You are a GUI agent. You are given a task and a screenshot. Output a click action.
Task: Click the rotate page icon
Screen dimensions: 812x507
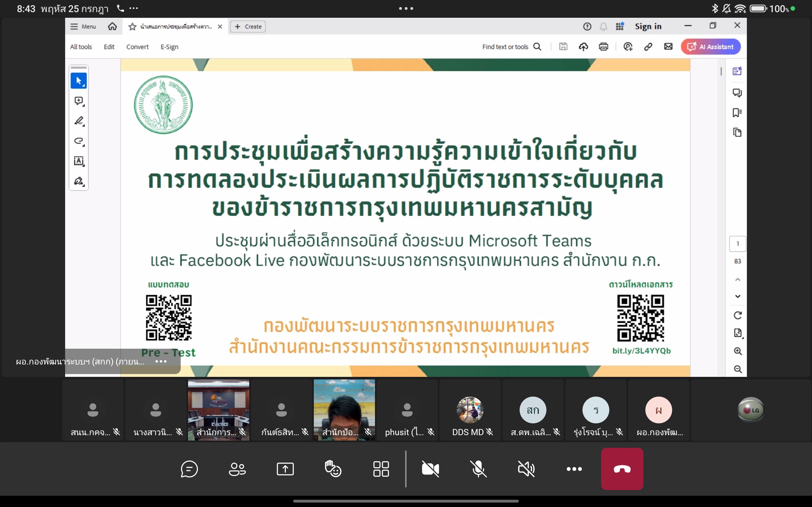pos(738,315)
